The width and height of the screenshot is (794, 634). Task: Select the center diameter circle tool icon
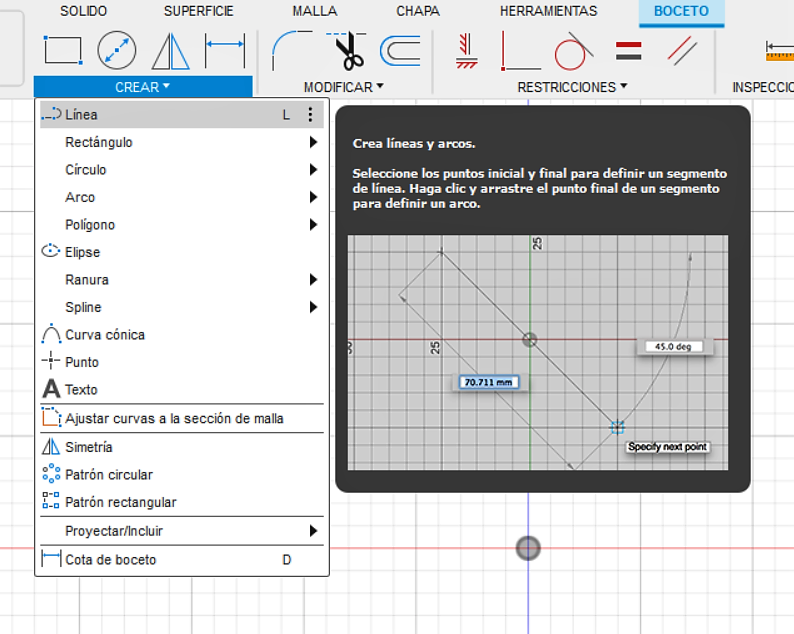pos(116,50)
